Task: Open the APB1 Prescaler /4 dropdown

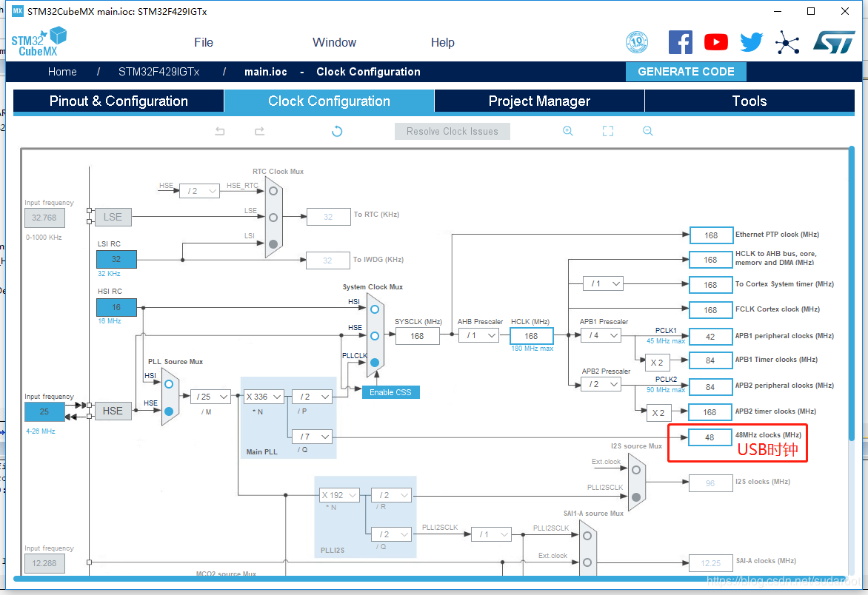Action: (x=601, y=335)
